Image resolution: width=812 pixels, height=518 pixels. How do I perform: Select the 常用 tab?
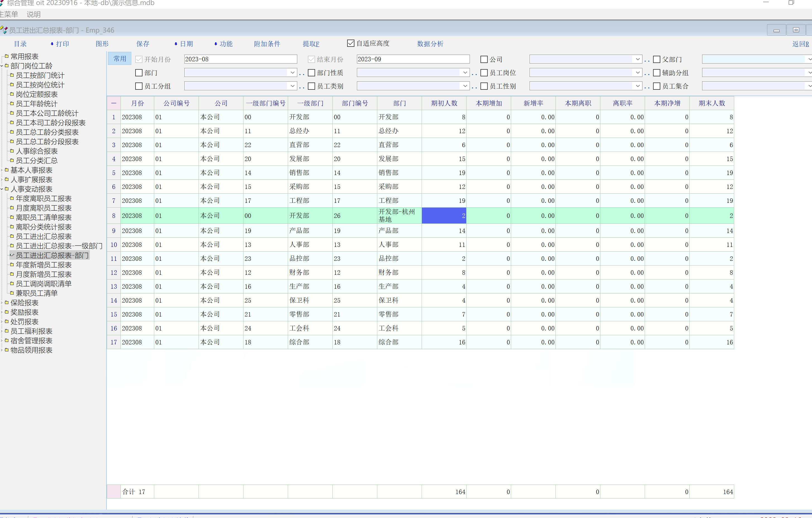(120, 59)
